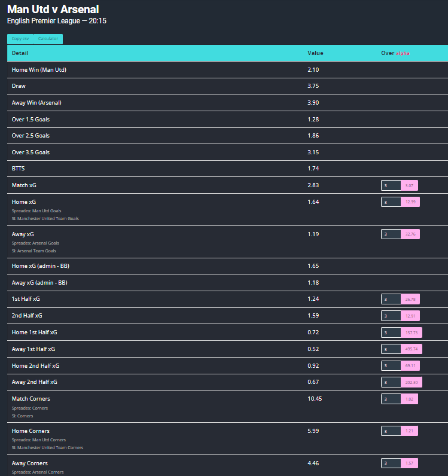The height and width of the screenshot is (476, 448).
Task: Click the Home Corners over input
Action: click(x=391, y=431)
